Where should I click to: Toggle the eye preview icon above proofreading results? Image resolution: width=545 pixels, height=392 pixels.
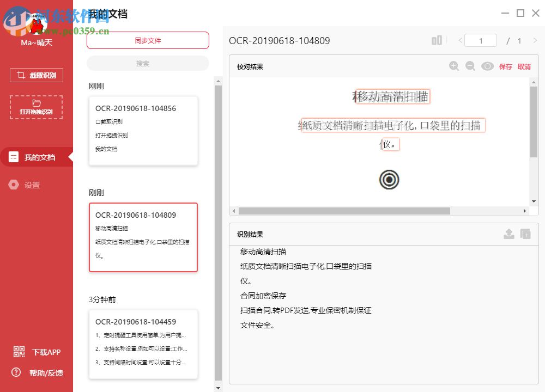click(487, 66)
